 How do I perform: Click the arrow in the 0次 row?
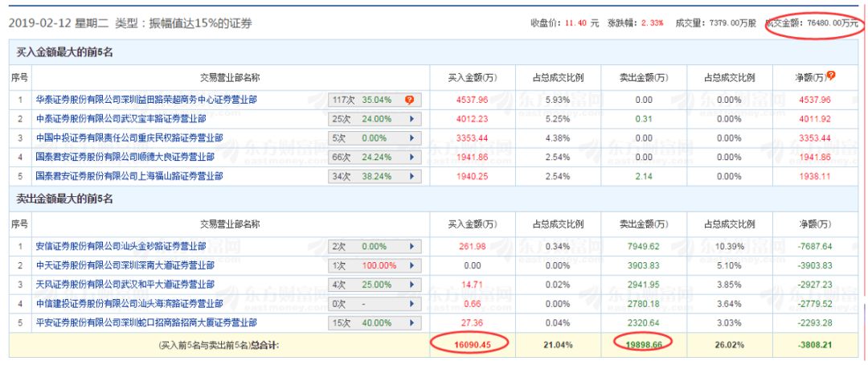[412, 303]
